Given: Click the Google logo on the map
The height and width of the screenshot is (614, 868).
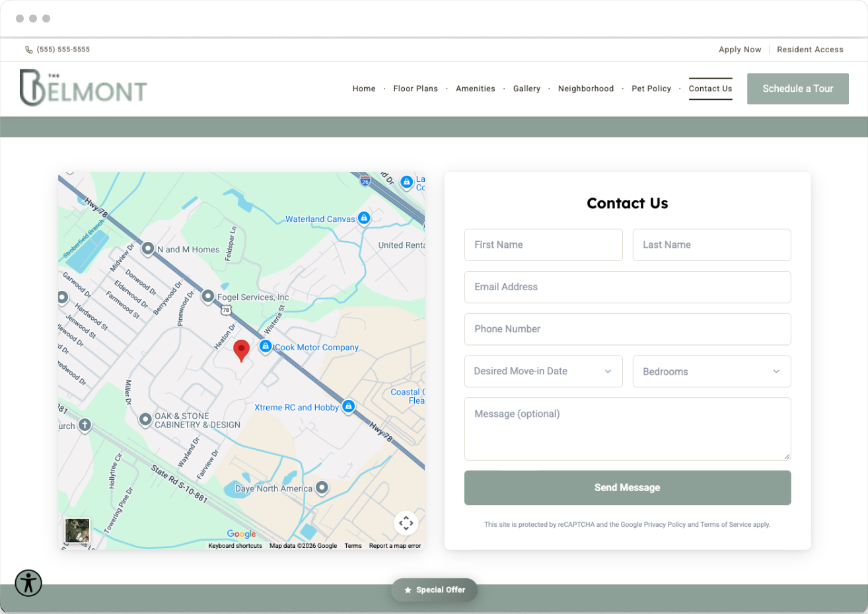Looking at the screenshot, I should tap(241, 534).
